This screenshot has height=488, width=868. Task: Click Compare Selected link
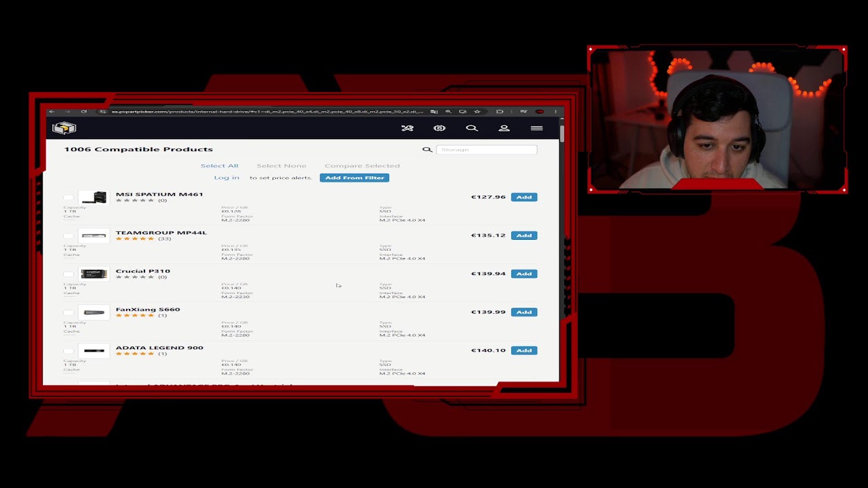click(362, 165)
